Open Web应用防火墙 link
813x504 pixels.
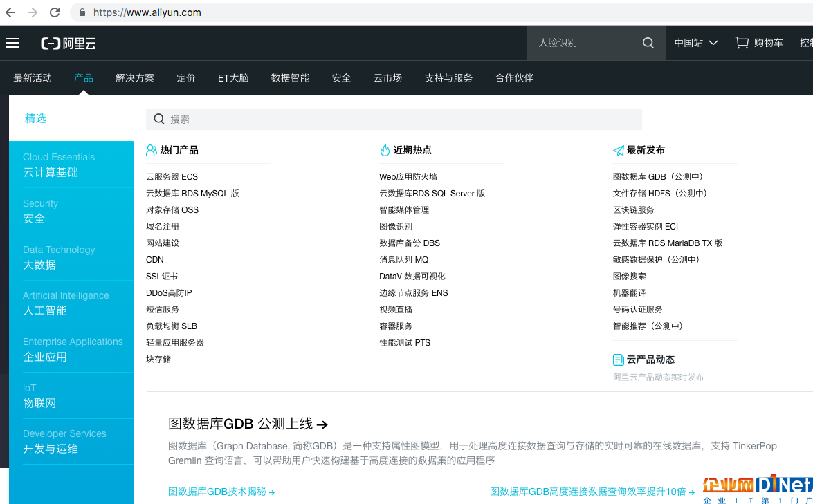click(x=408, y=176)
